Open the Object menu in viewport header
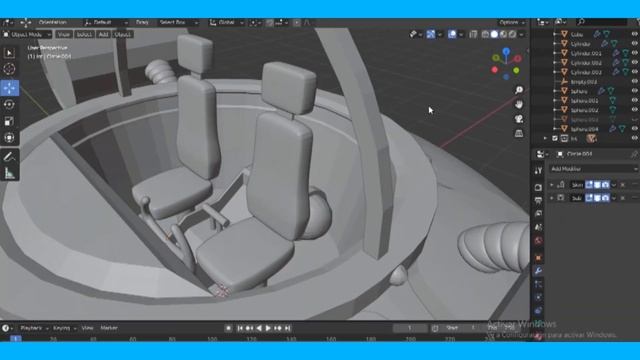Image resolution: width=640 pixels, height=360 pixels. coord(122,35)
